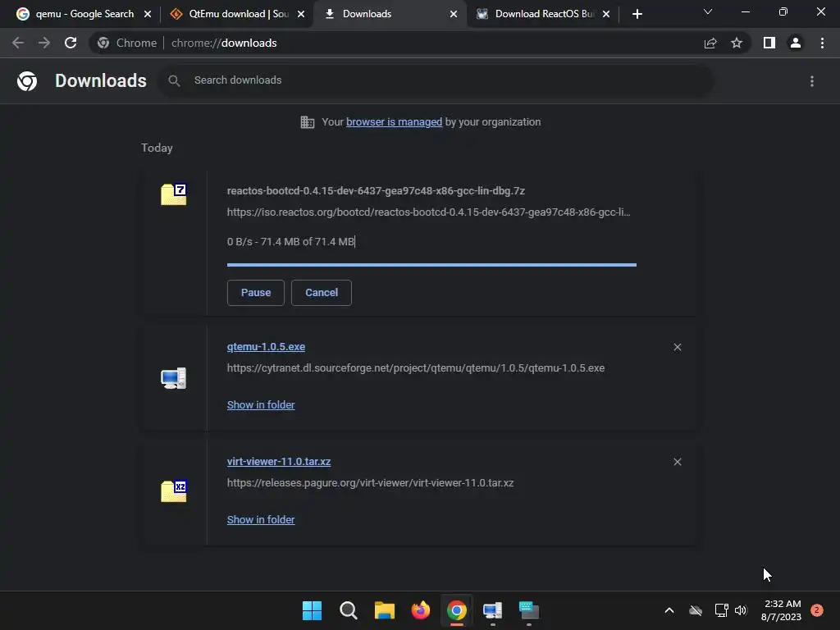The height and width of the screenshot is (630, 840).
Task: Click the releases.pagure.org source URL
Action: pos(370,482)
